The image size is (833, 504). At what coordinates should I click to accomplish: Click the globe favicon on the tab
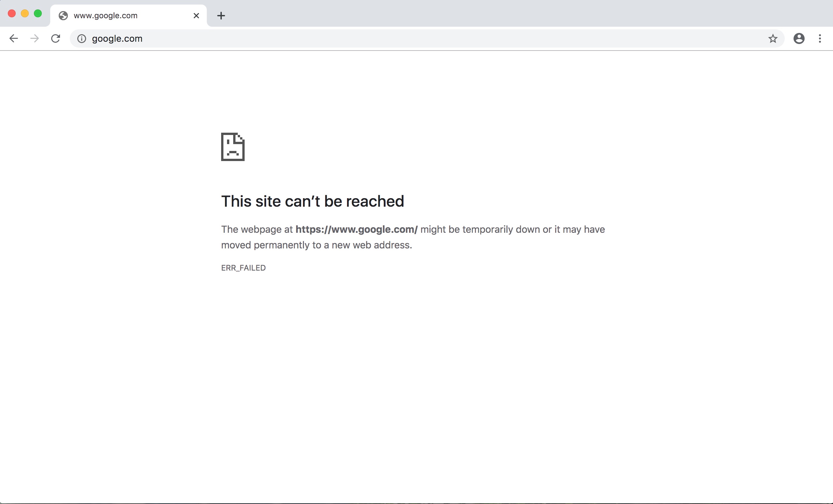click(63, 15)
